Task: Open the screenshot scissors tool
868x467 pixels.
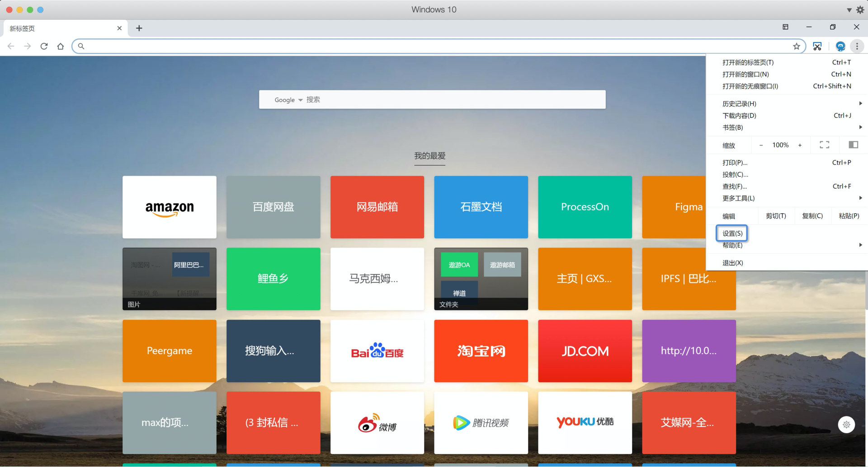Action: click(817, 46)
